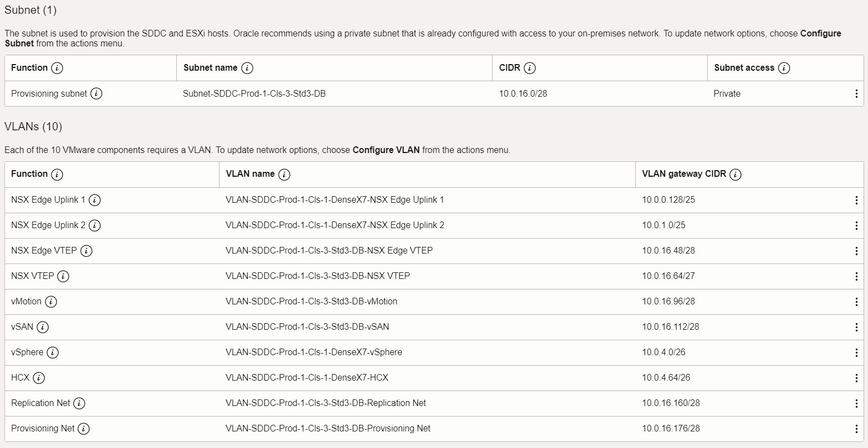
Task: Open actions menu for Provisioning subnet row
Action: [856, 94]
